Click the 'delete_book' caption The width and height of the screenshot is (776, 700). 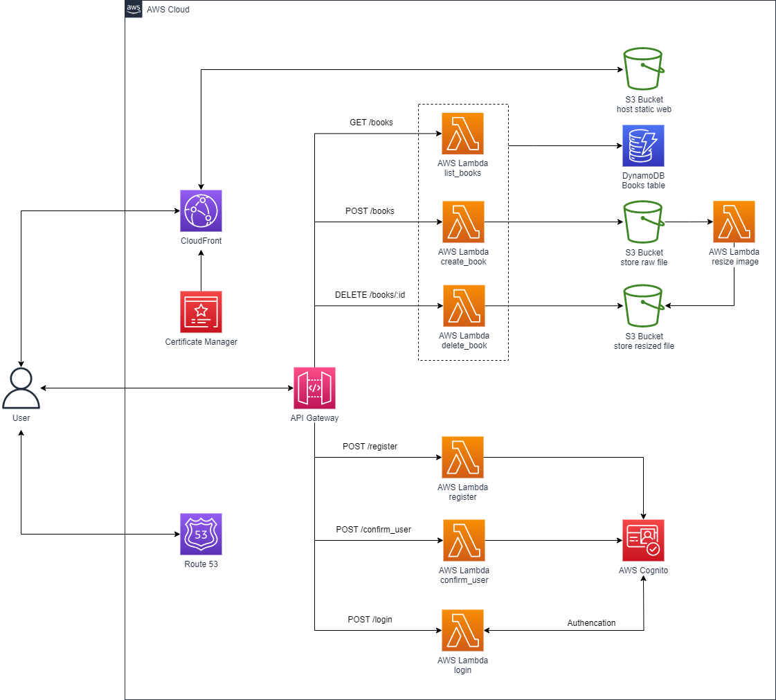pyautogui.click(x=464, y=345)
